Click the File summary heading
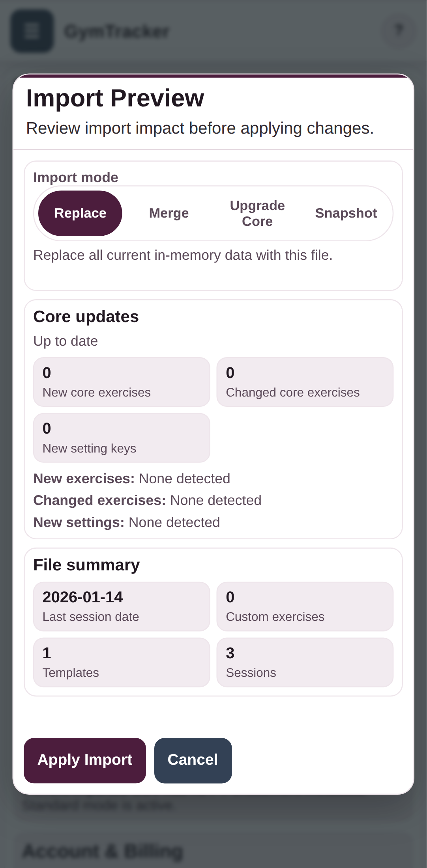Image resolution: width=427 pixels, height=868 pixels. (x=86, y=564)
